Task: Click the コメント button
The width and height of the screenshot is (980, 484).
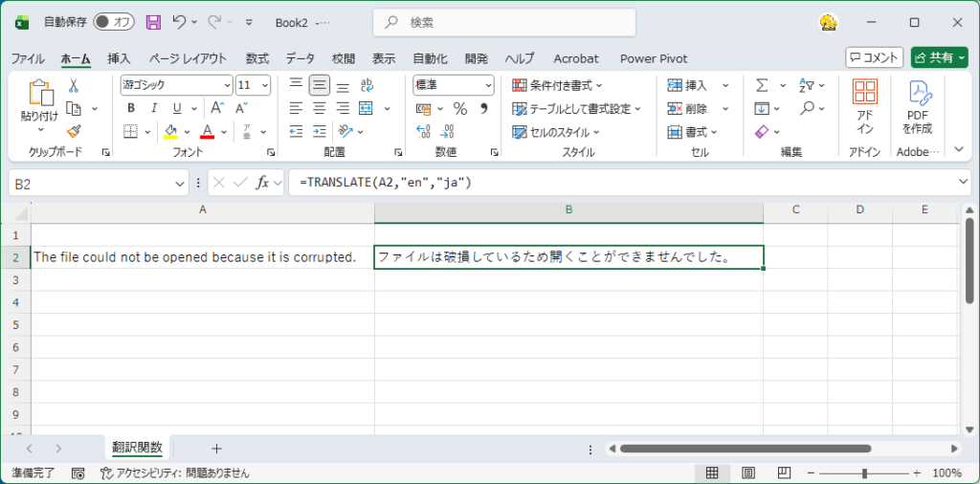Action: (x=874, y=58)
